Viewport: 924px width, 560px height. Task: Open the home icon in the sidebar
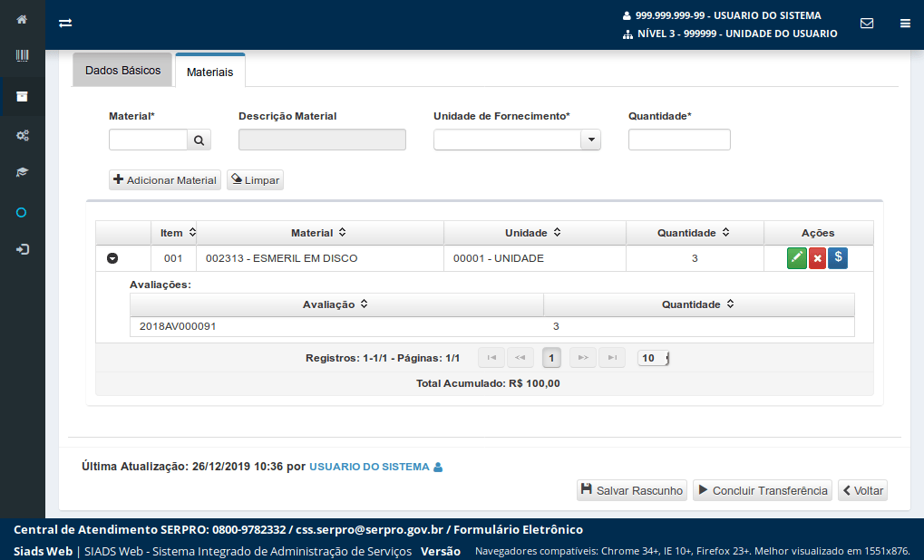pos(22,19)
